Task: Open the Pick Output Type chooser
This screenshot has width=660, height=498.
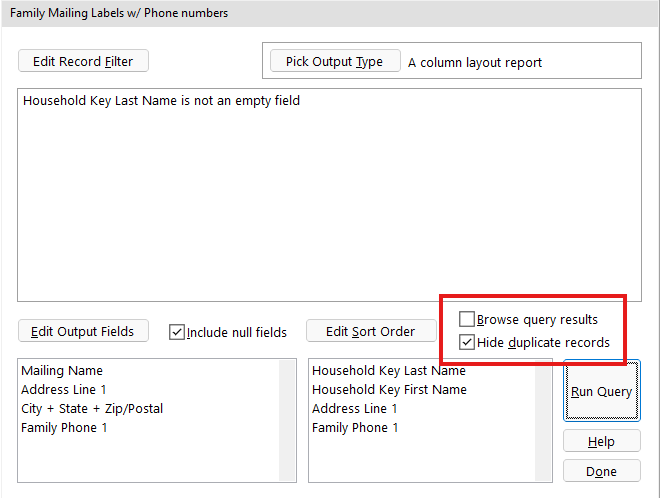Action: click(x=334, y=61)
